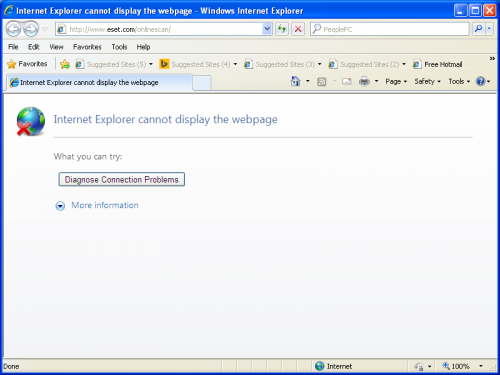The height and width of the screenshot is (375, 500).
Task: Expand Suggested Sites (3) dropdown arrow
Action: (320, 64)
